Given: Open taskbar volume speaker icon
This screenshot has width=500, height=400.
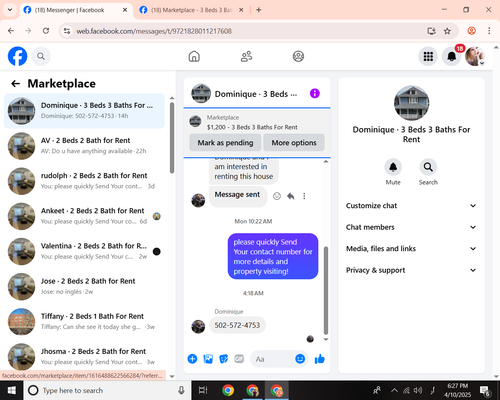Looking at the screenshot, I should pyautogui.click(x=418, y=390).
